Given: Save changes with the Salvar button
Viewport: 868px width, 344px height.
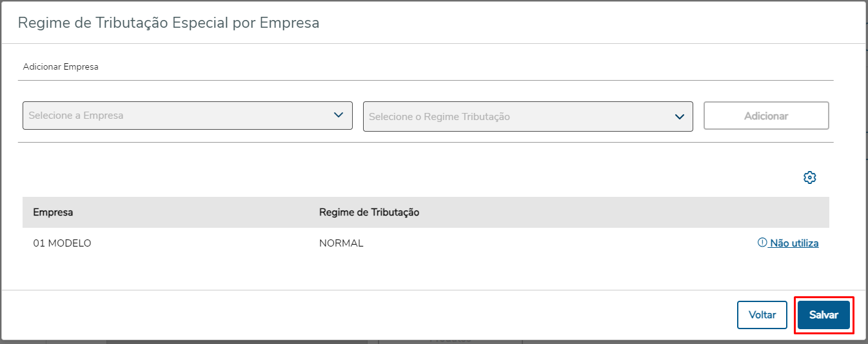Looking at the screenshot, I should click(824, 315).
